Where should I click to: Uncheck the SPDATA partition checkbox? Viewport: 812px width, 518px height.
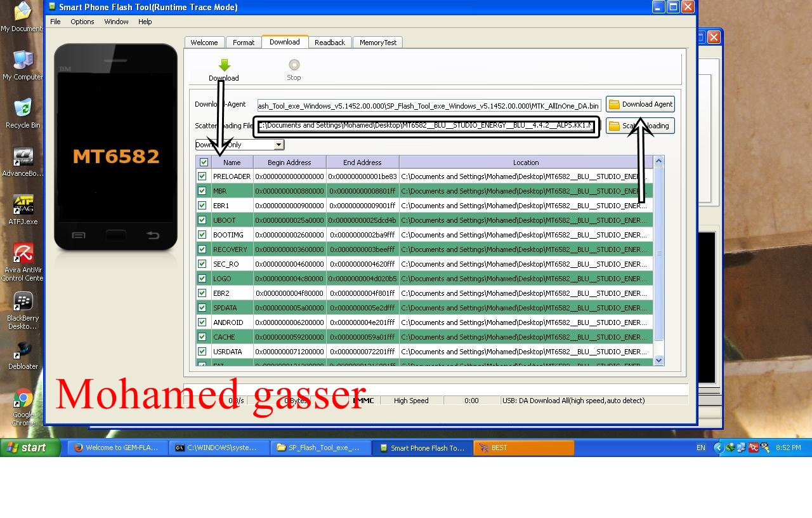click(x=202, y=308)
